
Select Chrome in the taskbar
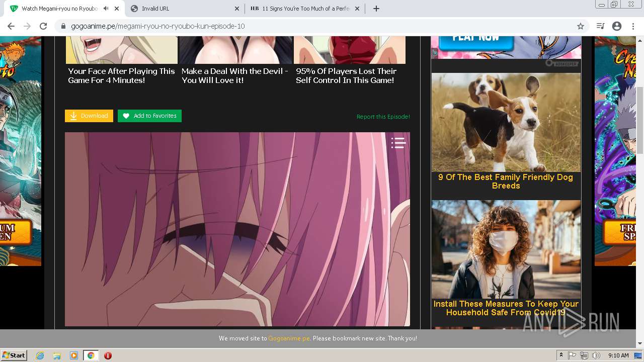[91, 355]
